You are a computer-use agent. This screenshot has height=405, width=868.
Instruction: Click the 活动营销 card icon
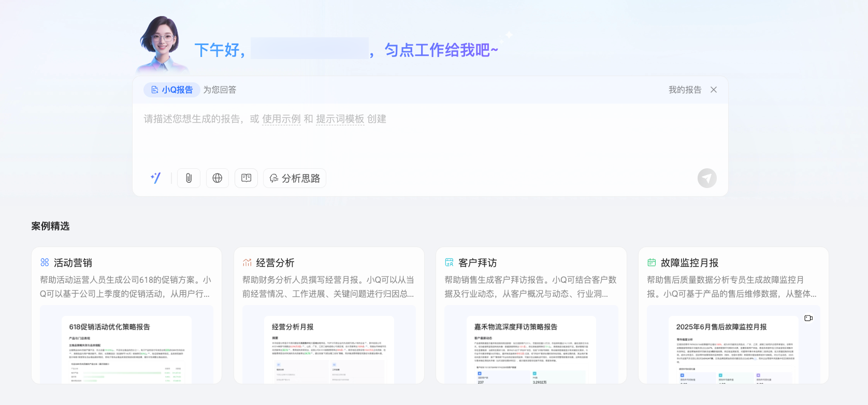point(45,263)
